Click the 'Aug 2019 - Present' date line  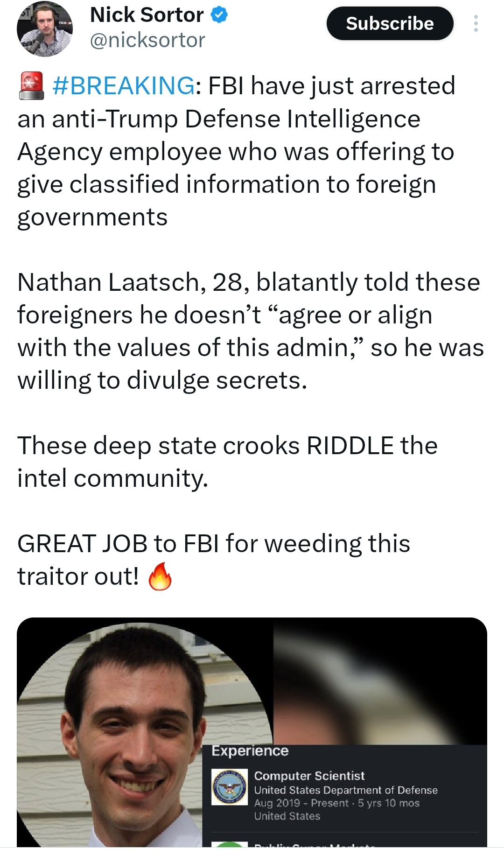[336, 803]
